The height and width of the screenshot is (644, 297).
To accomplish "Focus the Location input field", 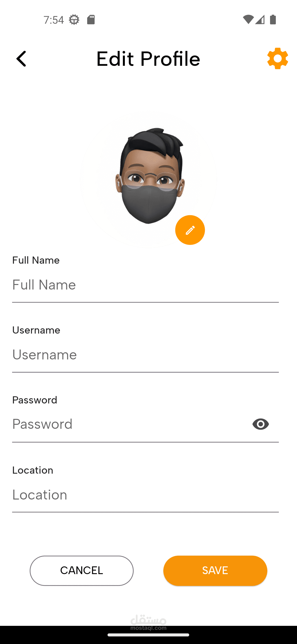I will (x=145, y=495).
